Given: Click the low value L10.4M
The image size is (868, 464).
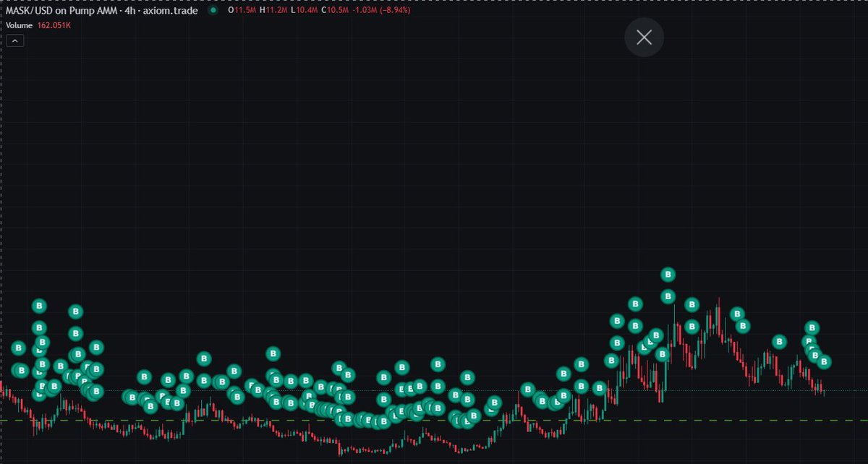Looking at the screenshot, I should coord(305,11).
